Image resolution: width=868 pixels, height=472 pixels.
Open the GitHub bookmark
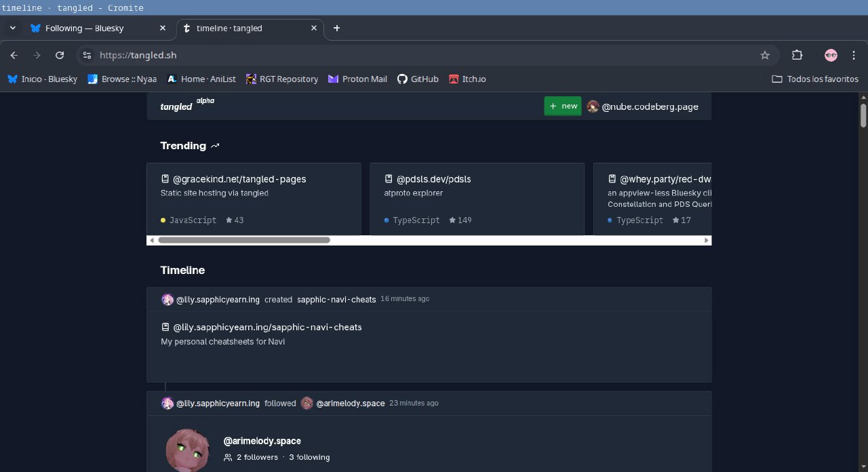(x=418, y=79)
